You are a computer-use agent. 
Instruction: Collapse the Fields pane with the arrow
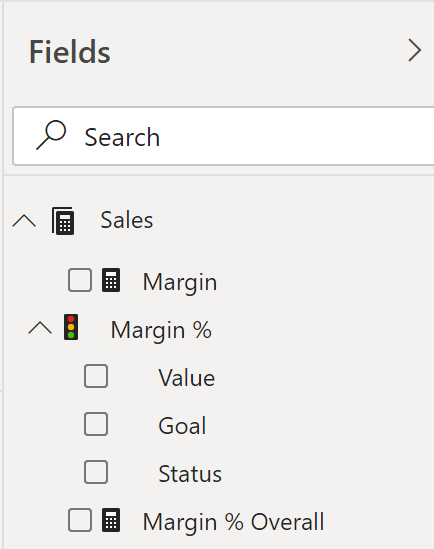(414, 51)
